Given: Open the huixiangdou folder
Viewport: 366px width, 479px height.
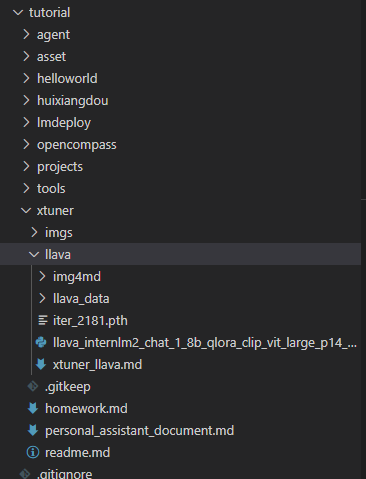Looking at the screenshot, I should click(x=72, y=100).
